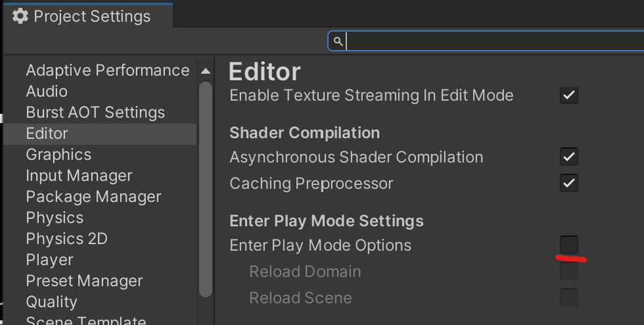The width and height of the screenshot is (644, 325).
Task: Select the Editor category in sidebar
Action: click(x=100, y=134)
